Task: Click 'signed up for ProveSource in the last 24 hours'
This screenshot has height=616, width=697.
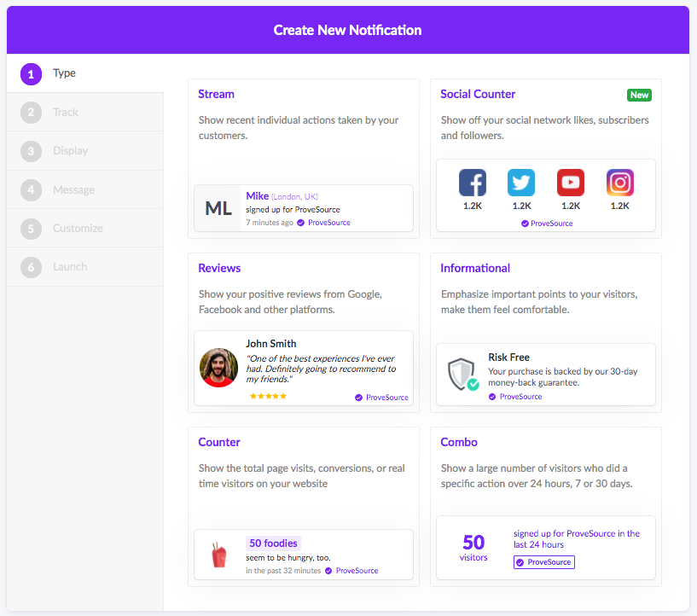Action: click(x=577, y=539)
